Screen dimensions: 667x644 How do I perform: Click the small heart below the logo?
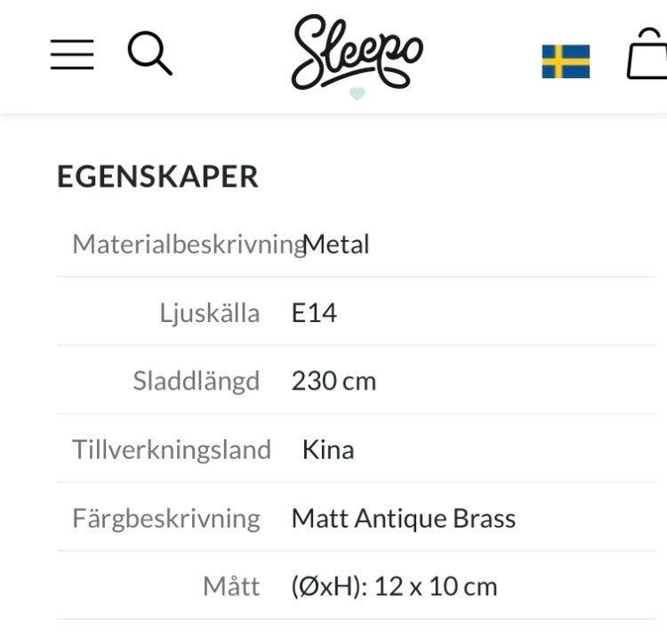tap(357, 94)
